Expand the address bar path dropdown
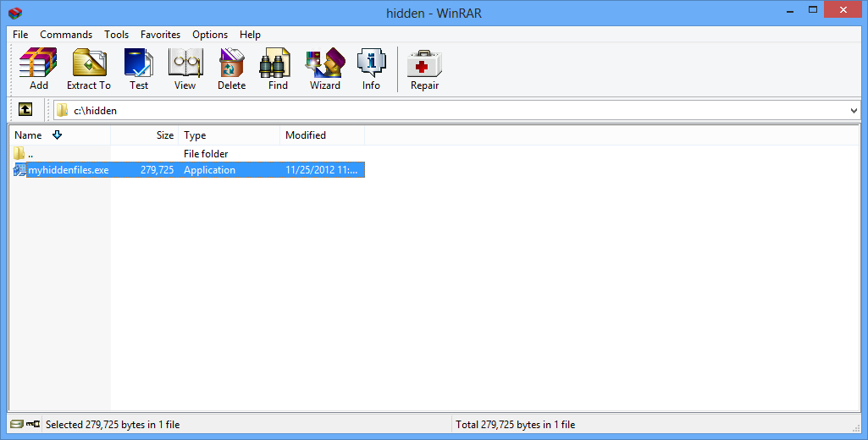The image size is (868, 440). (854, 111)
